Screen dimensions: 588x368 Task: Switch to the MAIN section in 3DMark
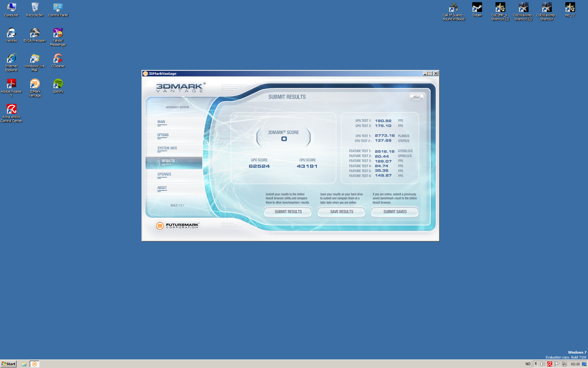pyautogui.click(x=174, y=123)
